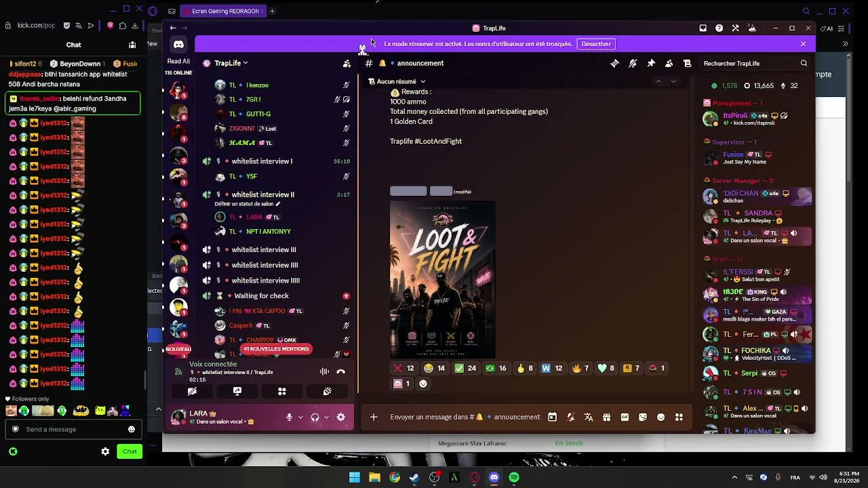Open microphone input options arrow
This screenshot has width=868, height=488.
point(300,417)
